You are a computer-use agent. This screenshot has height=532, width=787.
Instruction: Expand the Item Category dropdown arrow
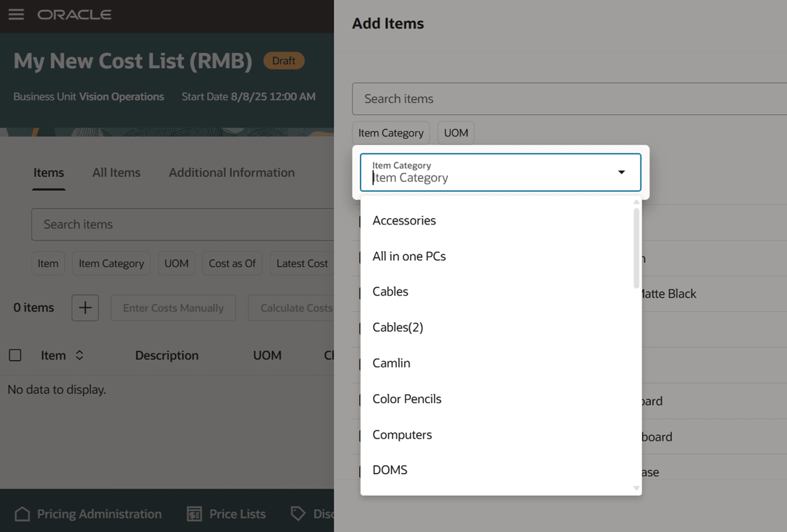click(x=620, y=172)
